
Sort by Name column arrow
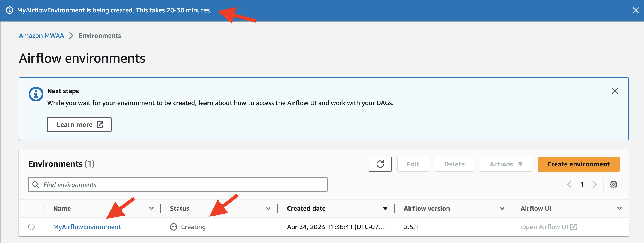pos(151,209)
